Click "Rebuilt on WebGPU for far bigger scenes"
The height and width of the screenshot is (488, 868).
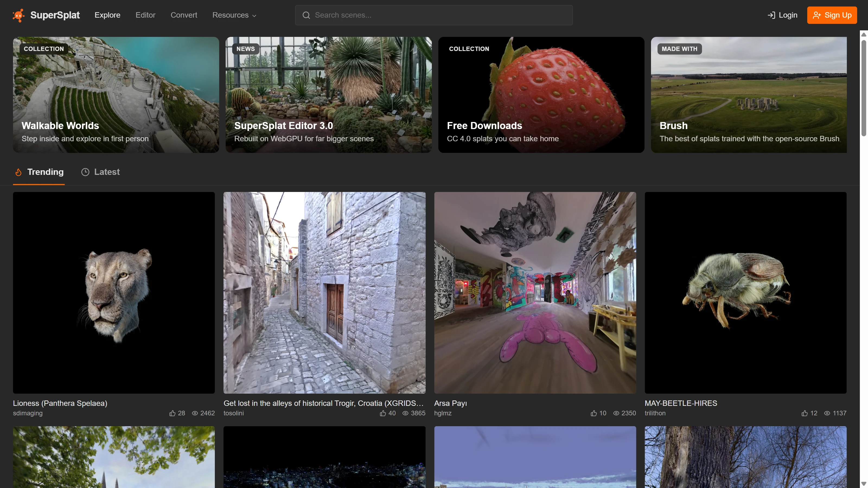click(304, 139)
